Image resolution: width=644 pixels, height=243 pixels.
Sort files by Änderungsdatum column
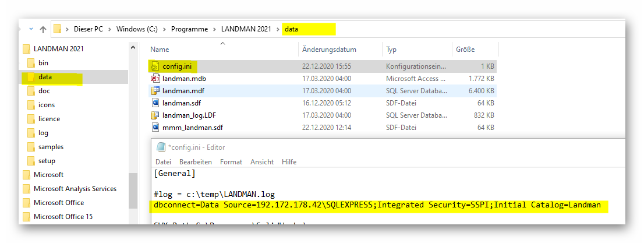click(x=329, y=50)
